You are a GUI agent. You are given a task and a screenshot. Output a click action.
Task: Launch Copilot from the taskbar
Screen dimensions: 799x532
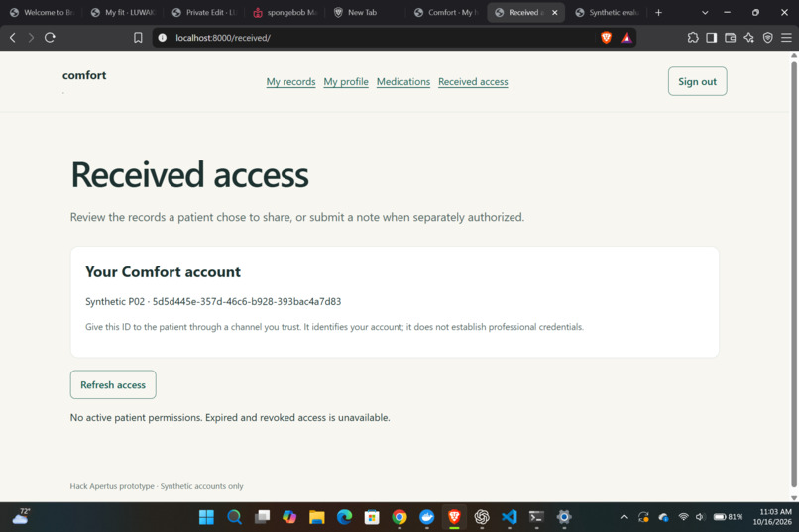click(289, 517)
